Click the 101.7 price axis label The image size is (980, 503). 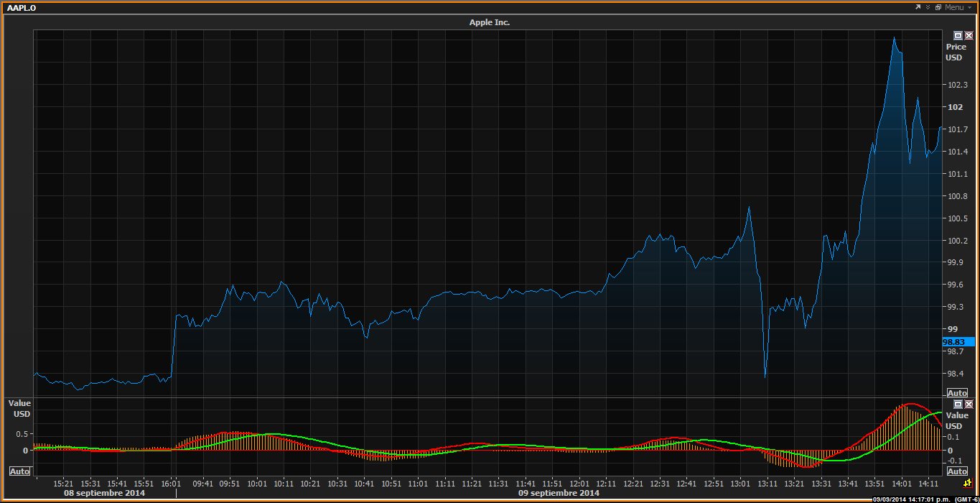point(957,129)
